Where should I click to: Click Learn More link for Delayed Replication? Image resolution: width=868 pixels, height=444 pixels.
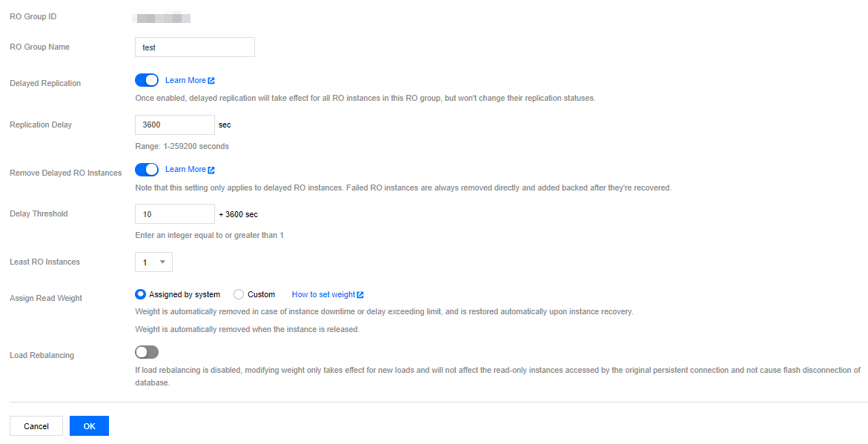[185, 80]
